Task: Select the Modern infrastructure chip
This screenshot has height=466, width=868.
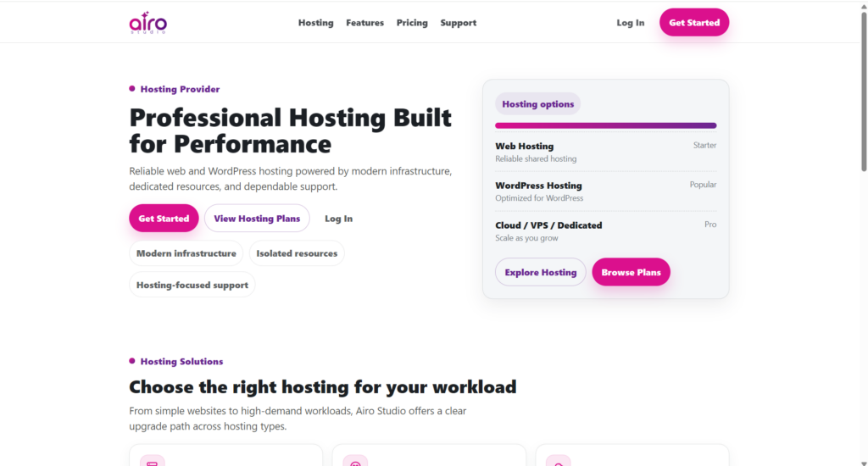Action: [186, 253]
